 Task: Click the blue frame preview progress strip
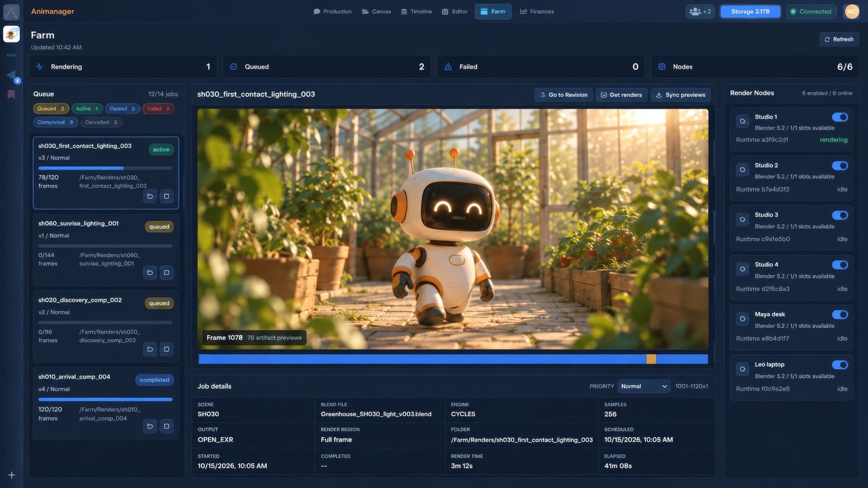453,359
